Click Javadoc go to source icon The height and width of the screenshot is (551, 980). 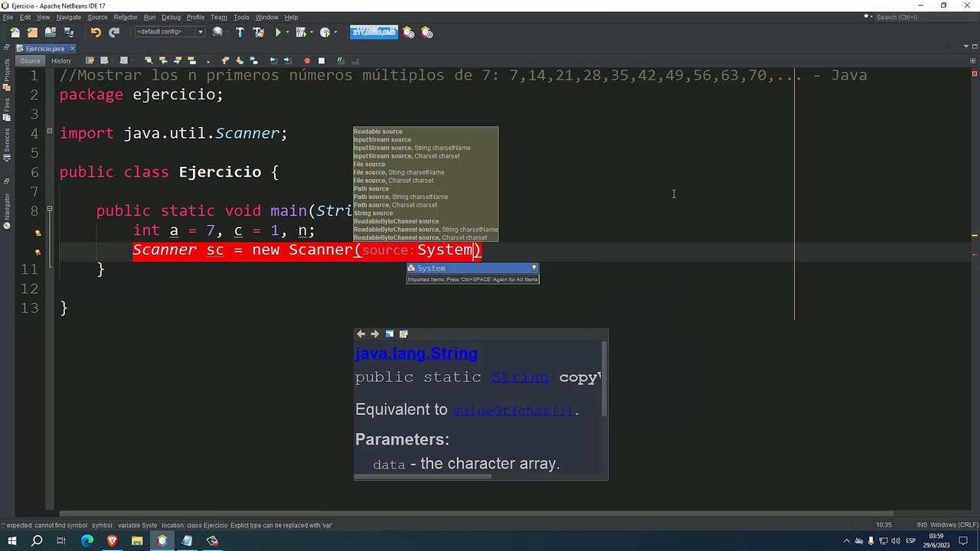click(403, 334)
